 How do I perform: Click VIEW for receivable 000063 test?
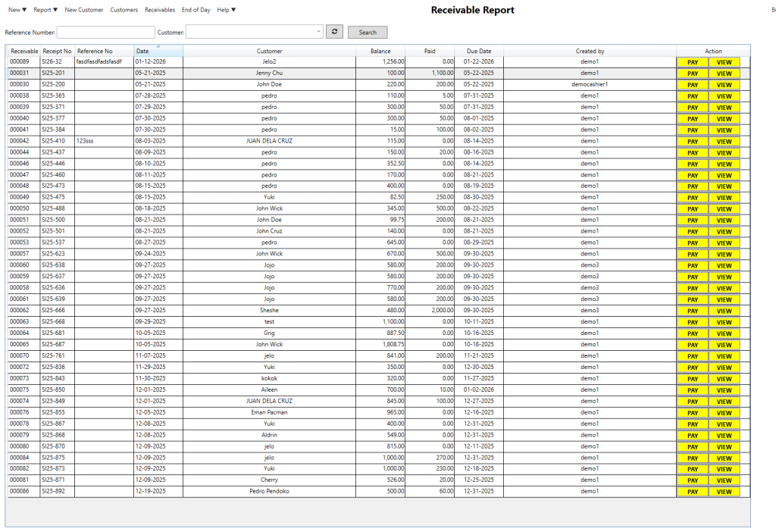pos(724,322)
